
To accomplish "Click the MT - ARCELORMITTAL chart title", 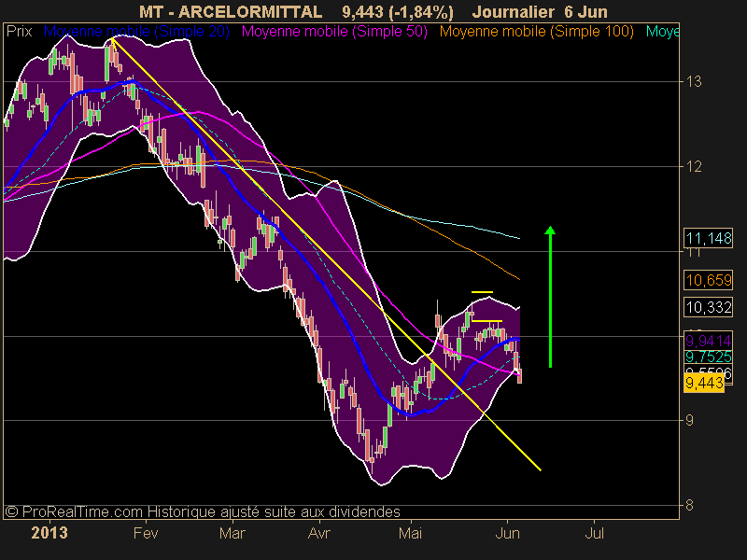I will click(231, 11).
